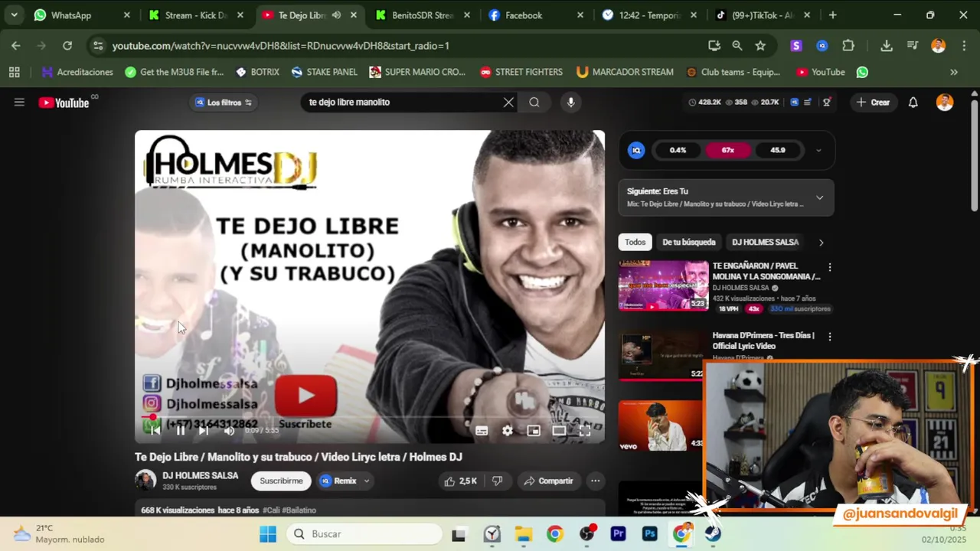
Task: Open the DJ HOLMES SALSA channel link
Action: point(200,476)
